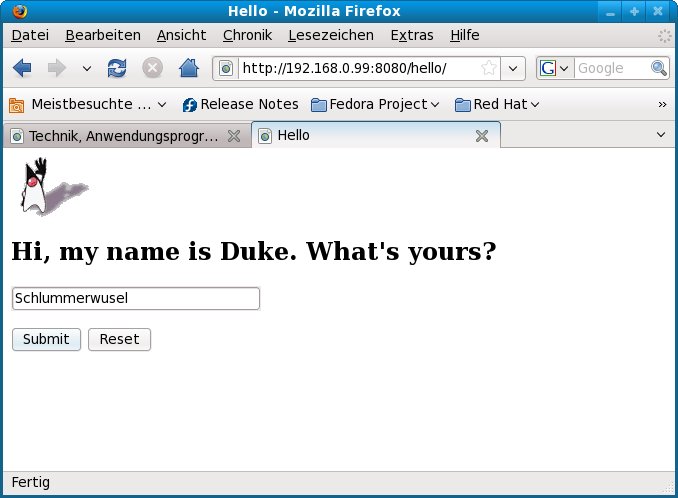Click the name text field containing Schlummerwusel

(135, 298)
